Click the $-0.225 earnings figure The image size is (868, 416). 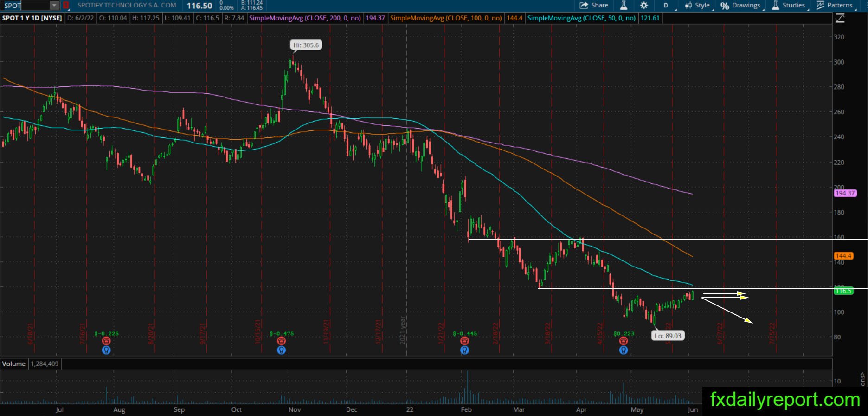106,333
